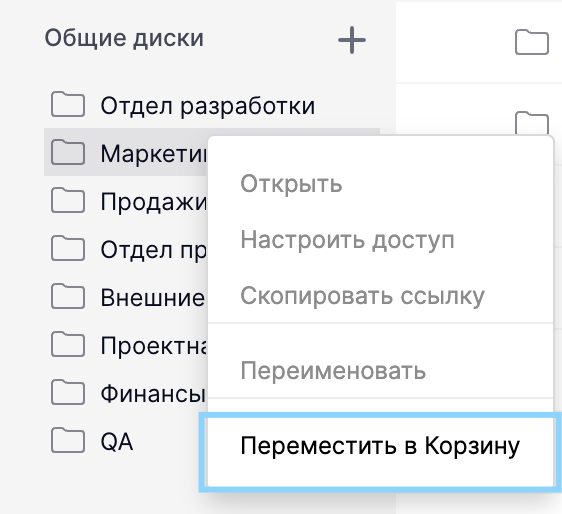
Task: Click the folder icon of Отдел разработки
Action: 68,104
